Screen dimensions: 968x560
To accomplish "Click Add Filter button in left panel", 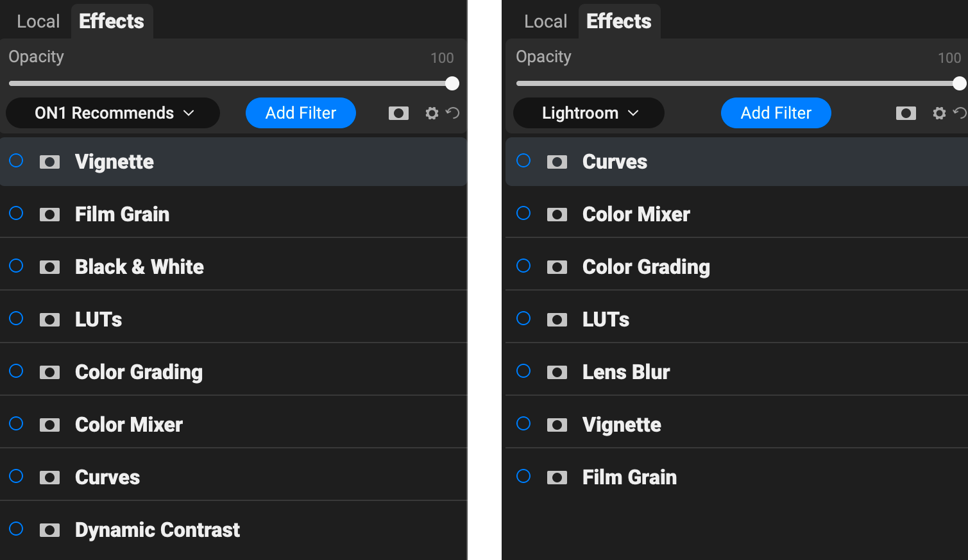I will [x=301, y=113].
